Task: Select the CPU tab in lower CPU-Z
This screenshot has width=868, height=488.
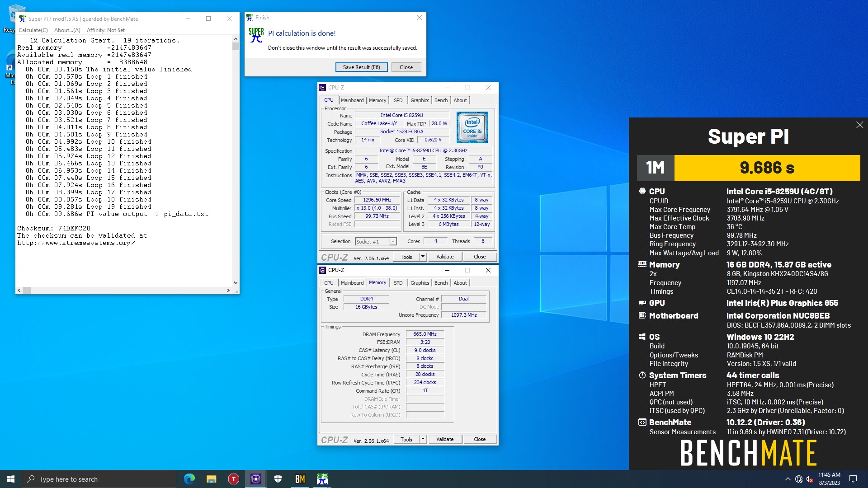Action: click(329, 283)
